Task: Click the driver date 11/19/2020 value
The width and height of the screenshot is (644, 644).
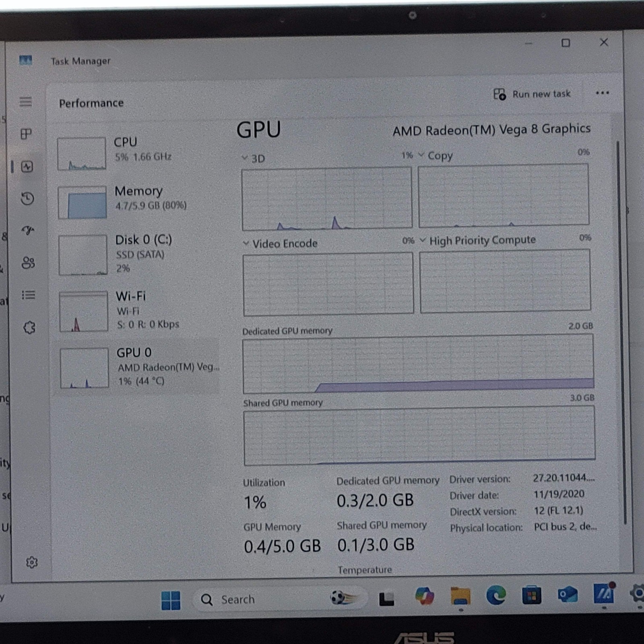Action: pyautogui.click(x=559, y=494)
